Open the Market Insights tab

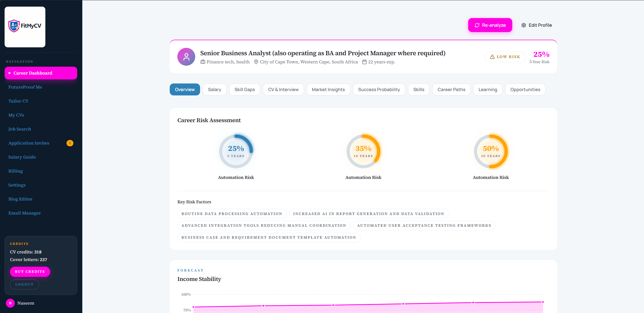328,89
